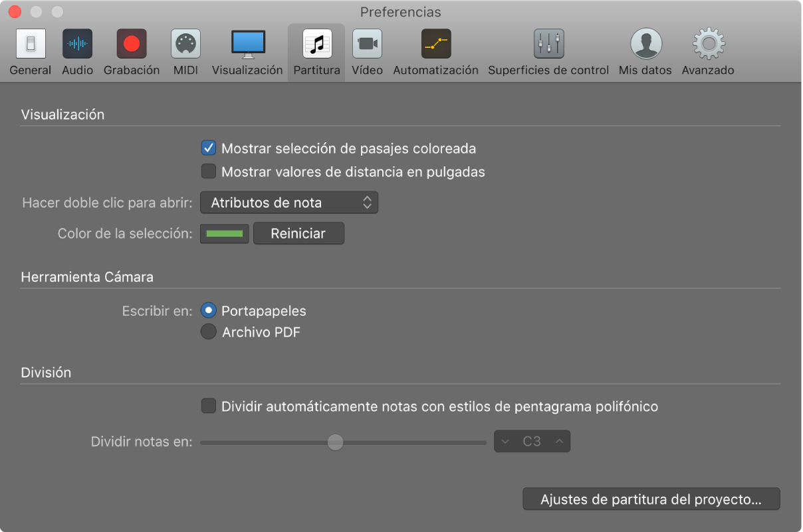Image resolution: width=803 pixels, height=532 pixels.
Task: Click the decrease arrow beside C3
Action: tap(505, 442)
